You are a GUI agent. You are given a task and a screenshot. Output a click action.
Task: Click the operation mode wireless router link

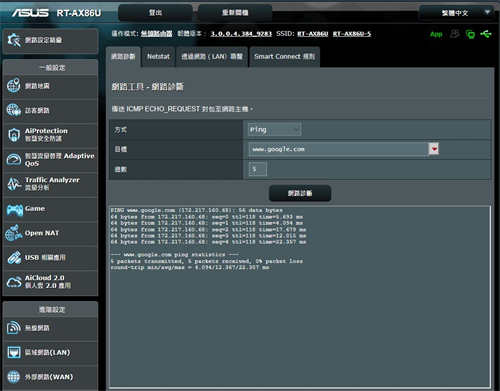tap(156, 34)
